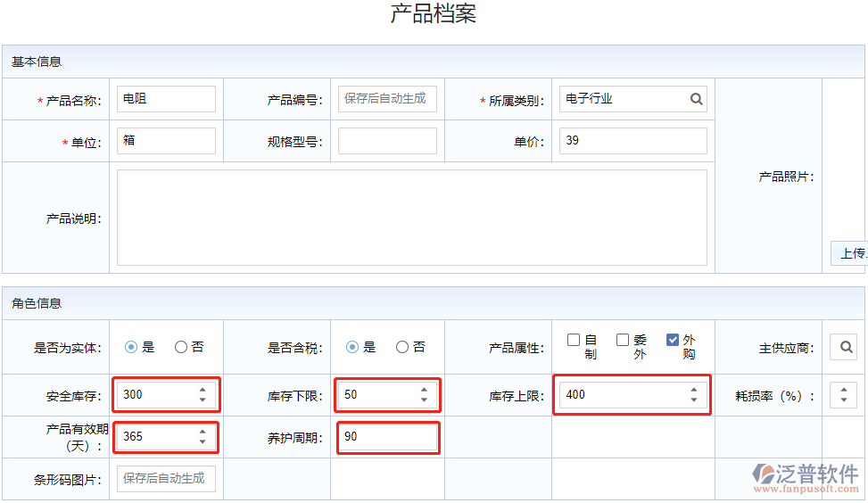868x503 pixels.
Task: Decrease 产品有效期 days with down arrow
Action: pyautogui.click(x=203, y=441)
